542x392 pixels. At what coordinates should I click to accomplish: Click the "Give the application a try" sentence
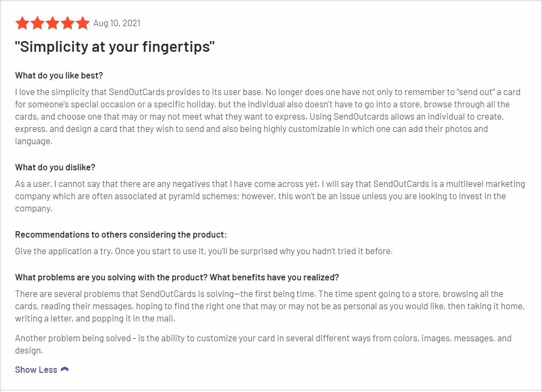[204, 252]
